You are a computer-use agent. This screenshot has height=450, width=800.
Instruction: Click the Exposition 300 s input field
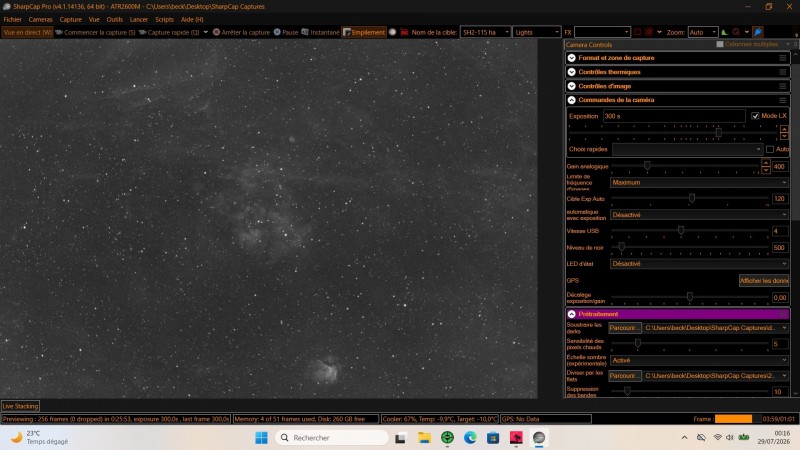pos(674,116)
